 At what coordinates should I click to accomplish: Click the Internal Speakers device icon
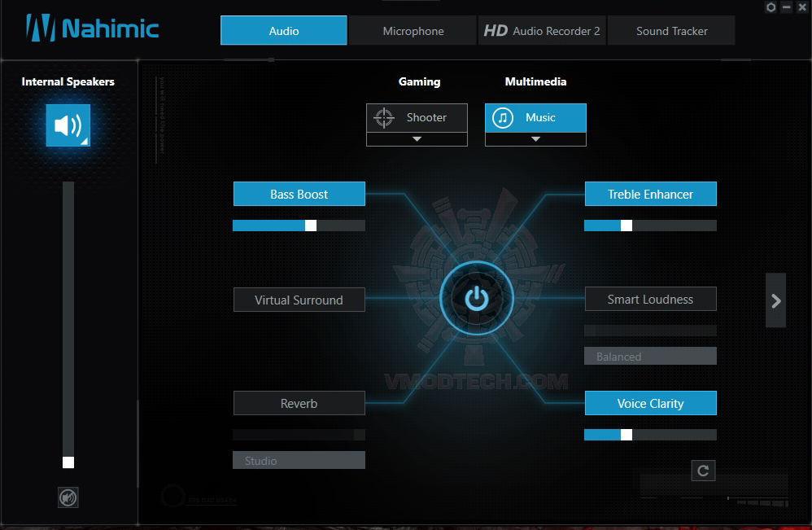[68, 125]
